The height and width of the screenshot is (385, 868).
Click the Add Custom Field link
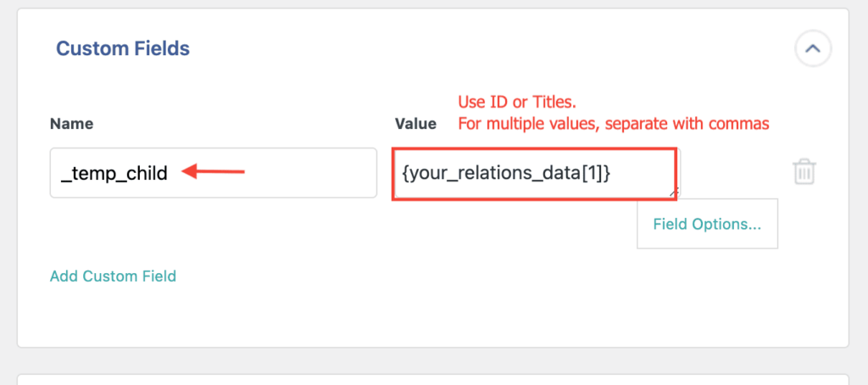coord(113,276)
